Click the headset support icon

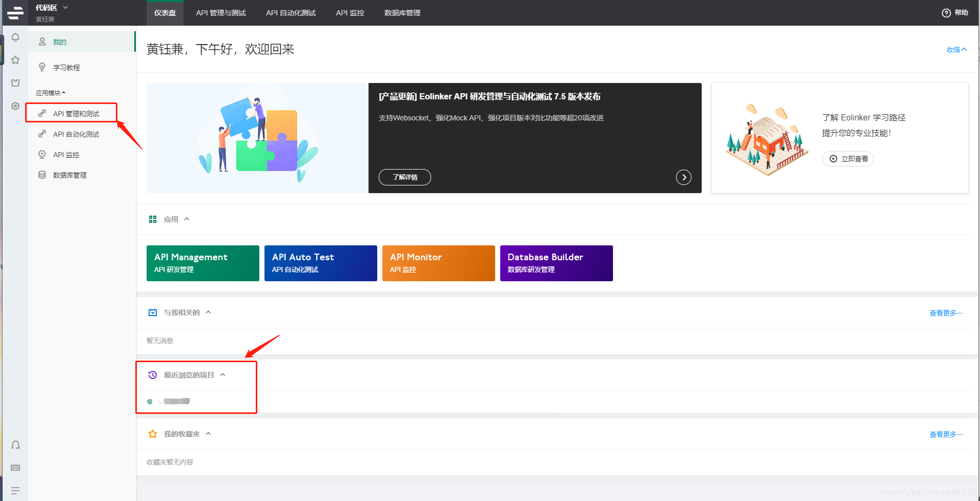tap(15, 445)
